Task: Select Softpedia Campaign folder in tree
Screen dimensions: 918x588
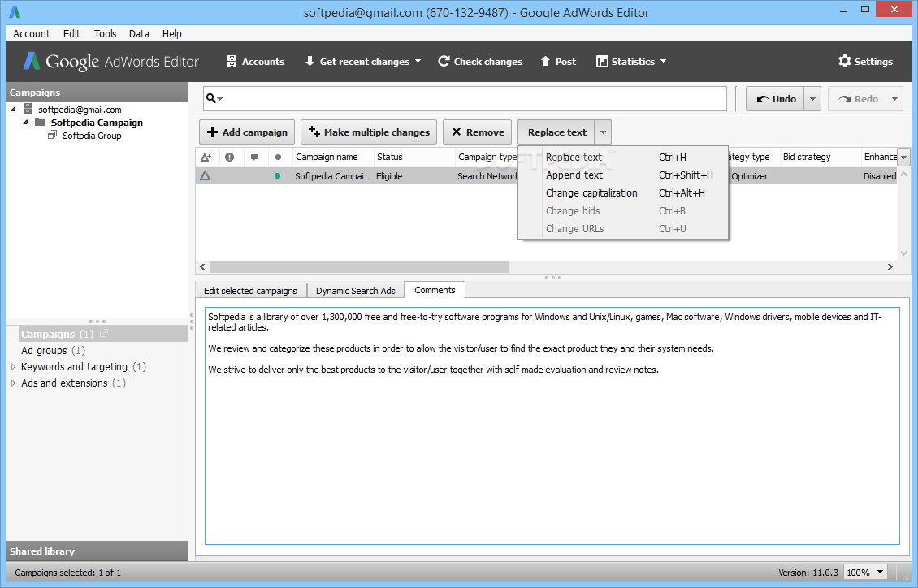Action: click(97, 123)
